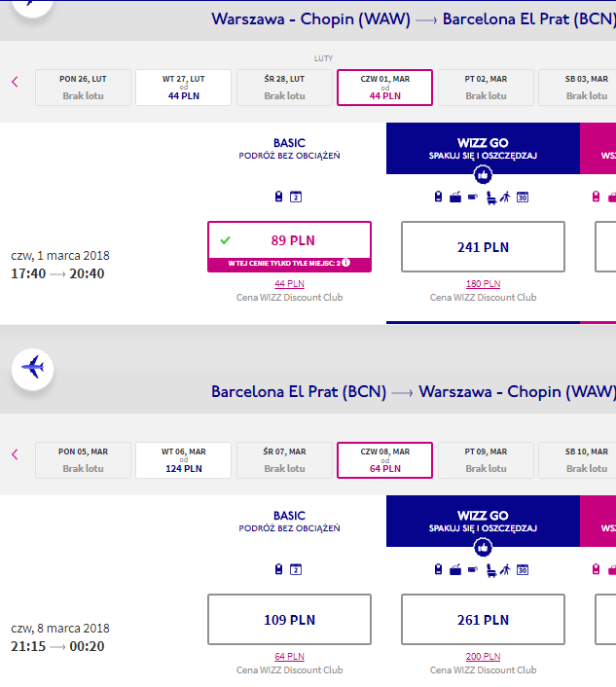The width and height of the screenshot is (616, 687).
Task: Show earlier return dates with left chevron
Action: click(15, 454)
